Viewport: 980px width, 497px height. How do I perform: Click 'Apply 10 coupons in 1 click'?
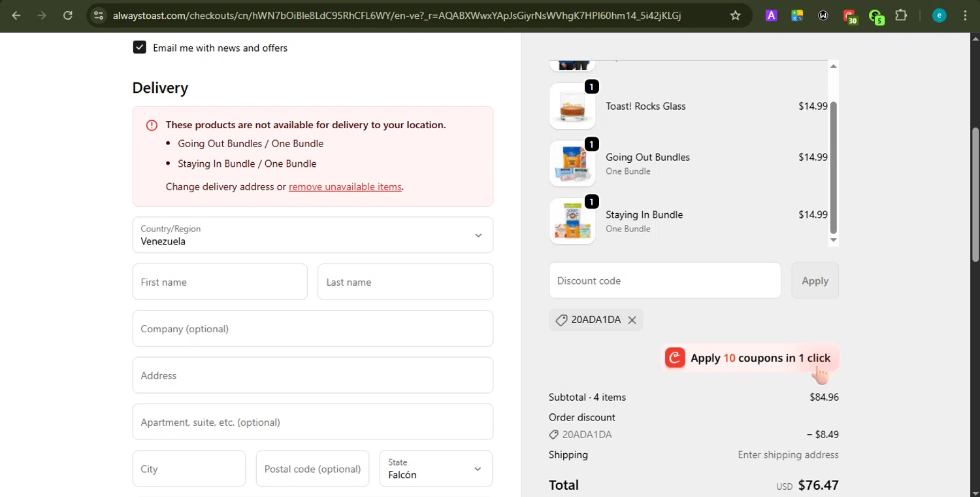[750, 358]
